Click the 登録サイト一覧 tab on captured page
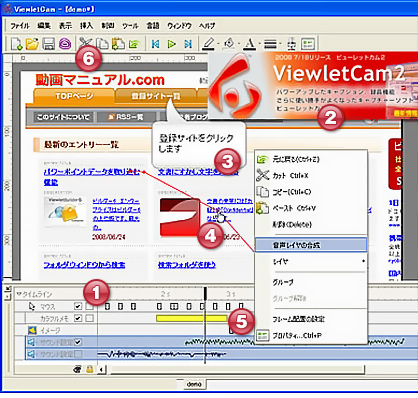418x398 pixels. [x=156, y=96]
